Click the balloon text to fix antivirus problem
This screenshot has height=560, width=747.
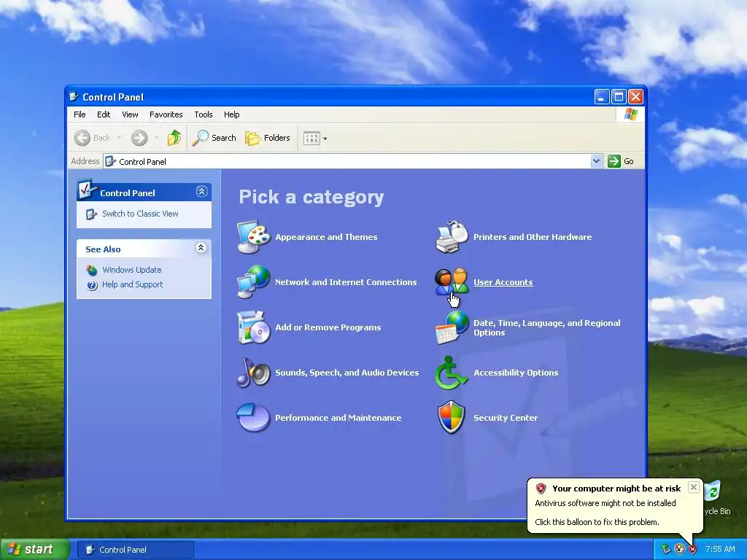coord(597,522)
